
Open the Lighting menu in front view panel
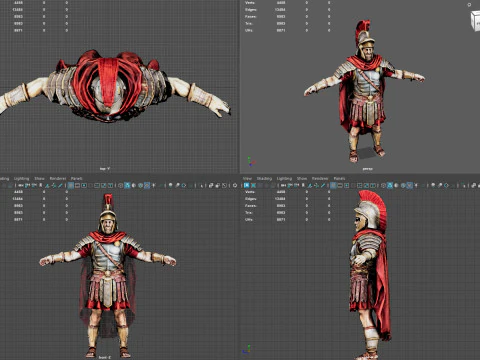point(22,179)
